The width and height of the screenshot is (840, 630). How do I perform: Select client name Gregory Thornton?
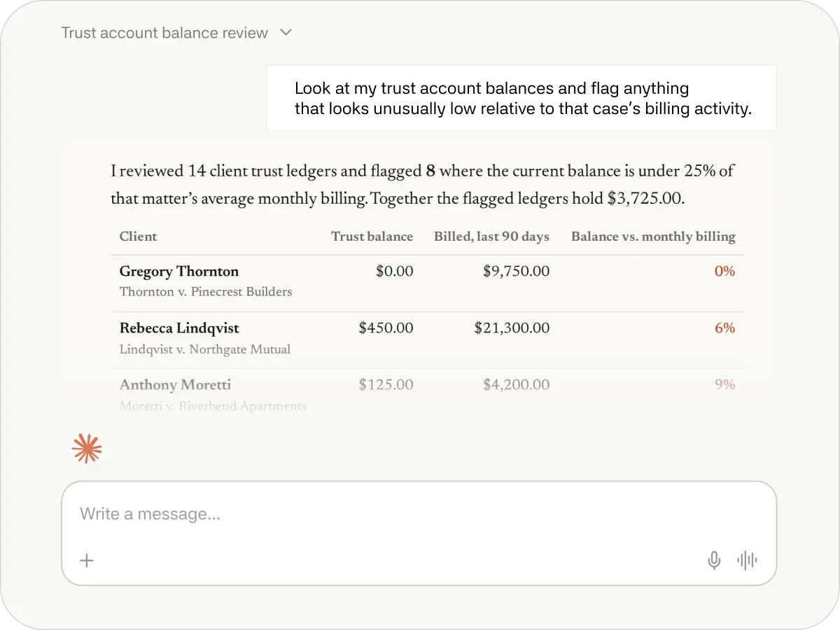(x=179, y=272)
